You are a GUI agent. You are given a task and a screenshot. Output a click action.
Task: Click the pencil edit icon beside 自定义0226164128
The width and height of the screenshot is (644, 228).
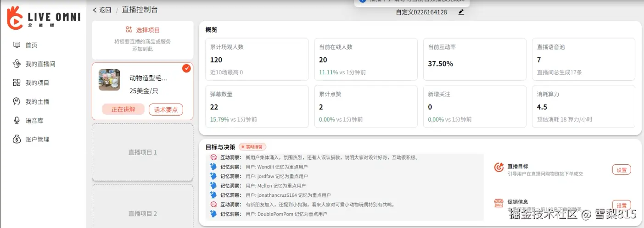[461, 12]
